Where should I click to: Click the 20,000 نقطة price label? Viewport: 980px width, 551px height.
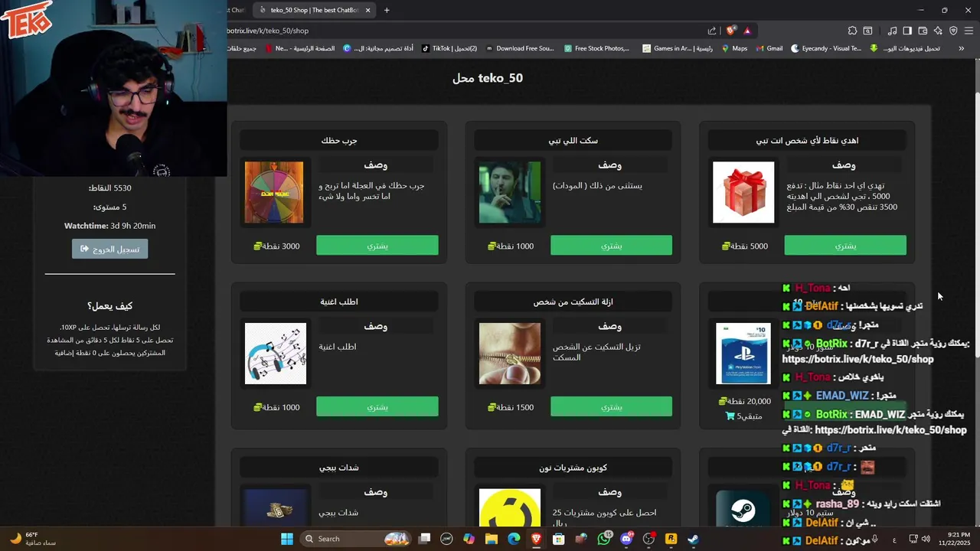[744, 401]
